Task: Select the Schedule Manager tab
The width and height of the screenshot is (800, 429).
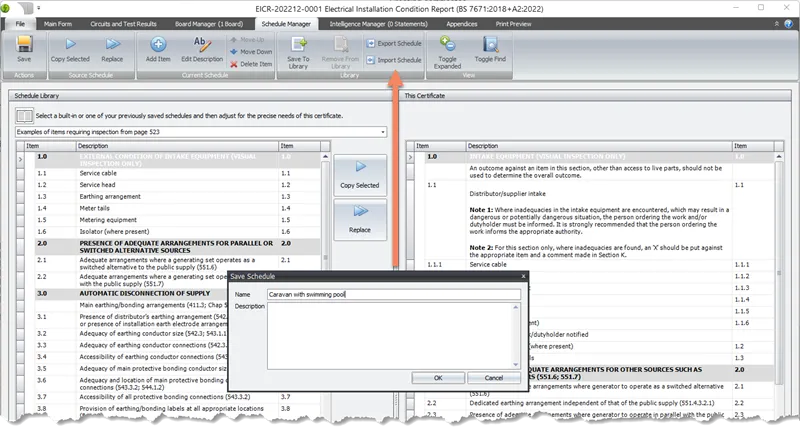Action: (x=286, y=23)
